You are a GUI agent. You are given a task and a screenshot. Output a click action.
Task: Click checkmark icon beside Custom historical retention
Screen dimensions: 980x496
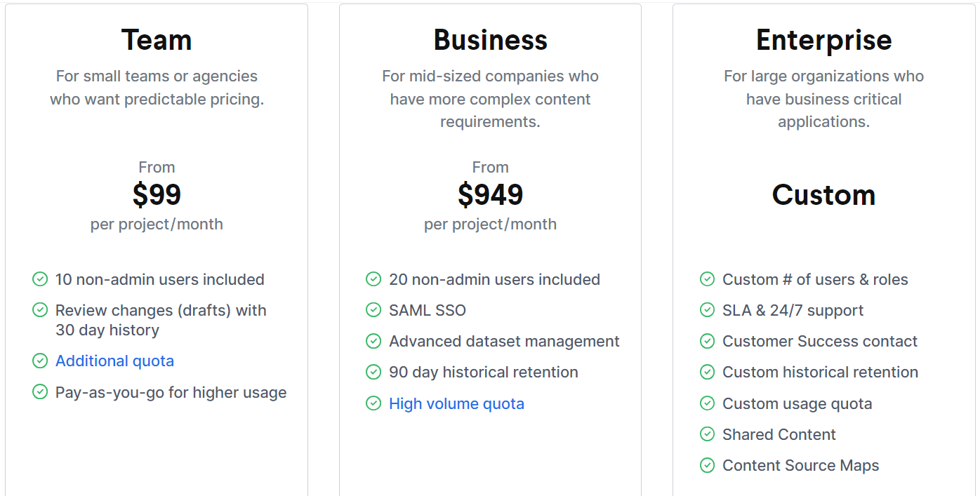[707, 372]
